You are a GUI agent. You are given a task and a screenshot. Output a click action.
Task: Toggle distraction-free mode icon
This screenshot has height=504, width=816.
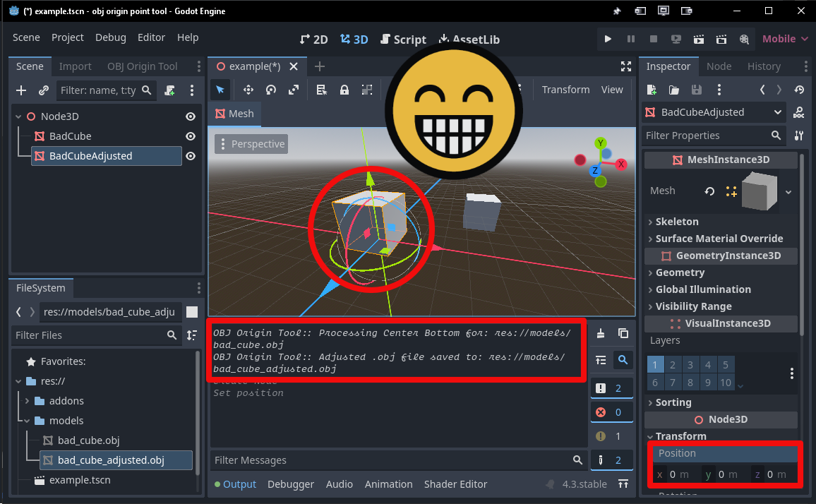(x=626, y=66)
